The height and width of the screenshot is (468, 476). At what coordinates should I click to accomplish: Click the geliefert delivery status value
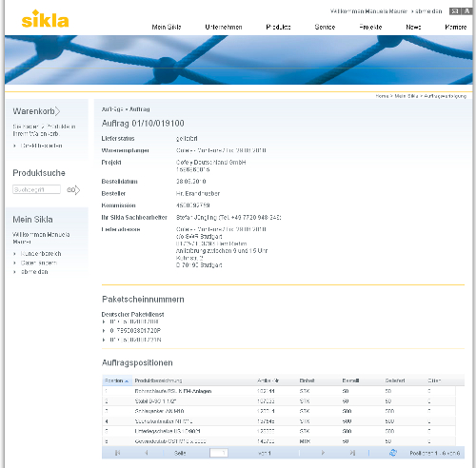pos(187,139)
